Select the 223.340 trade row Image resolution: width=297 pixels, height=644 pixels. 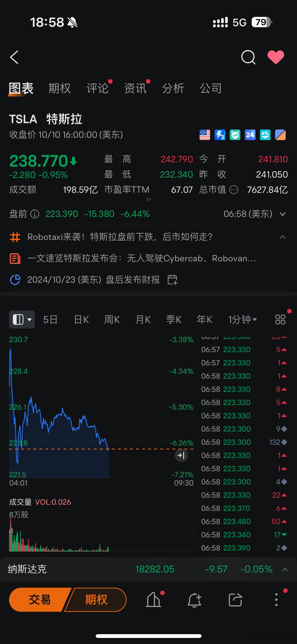point(244,535)
